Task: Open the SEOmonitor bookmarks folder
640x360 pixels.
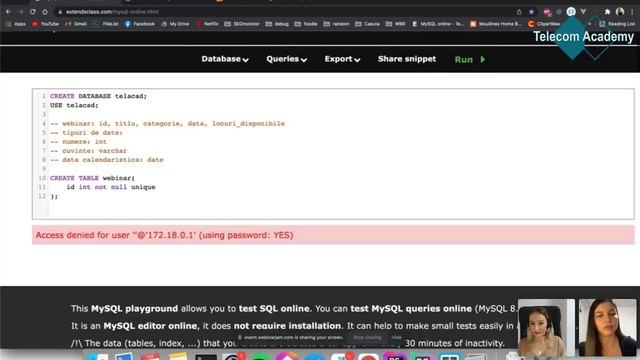Action: click(x=242, y=24)
